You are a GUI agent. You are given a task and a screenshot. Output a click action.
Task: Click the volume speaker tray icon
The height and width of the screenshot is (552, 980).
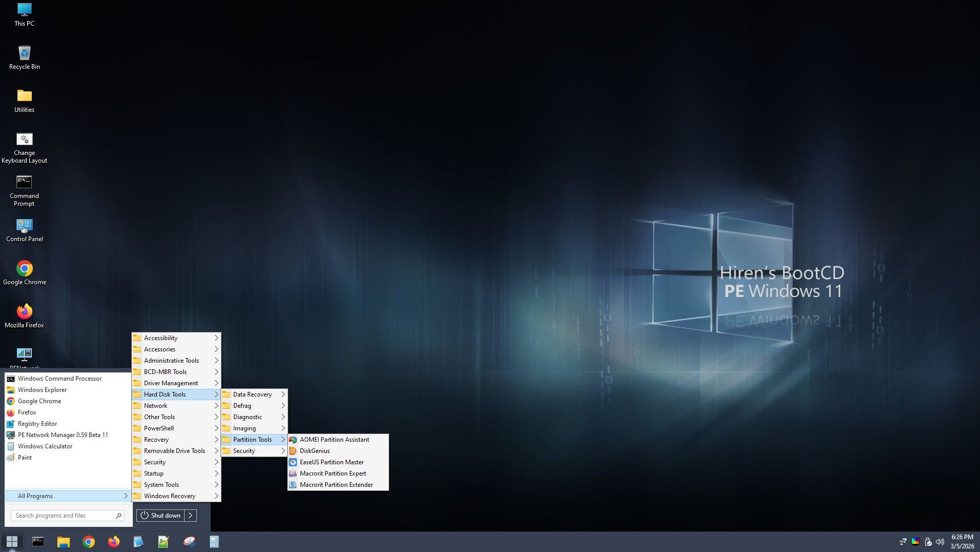[x=940, y=542]
